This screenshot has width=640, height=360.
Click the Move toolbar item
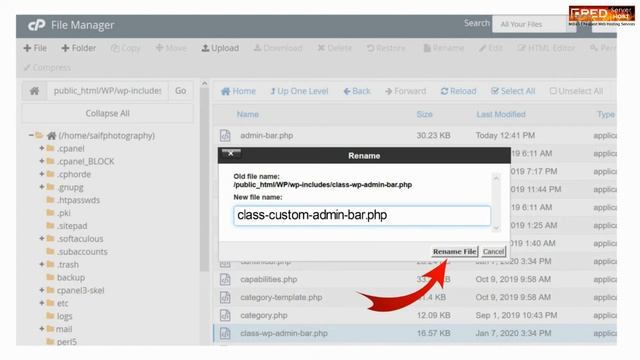(x=171, y=48)
